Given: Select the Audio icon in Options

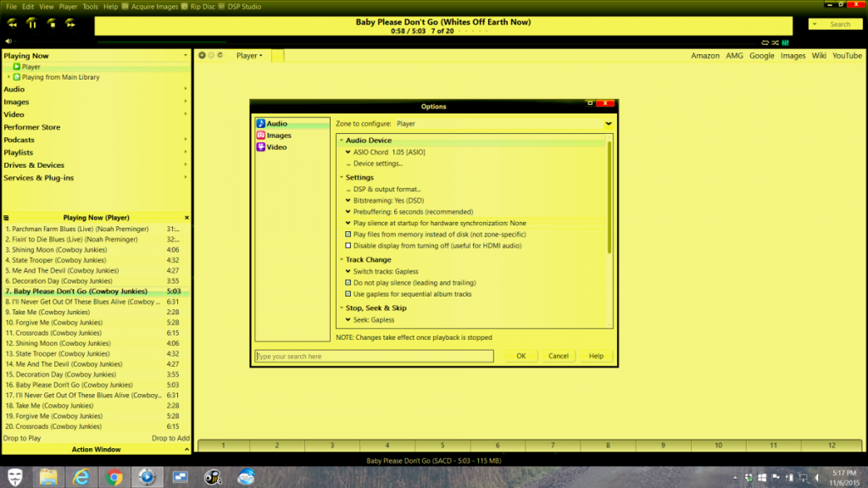Looking at the screenshot, I should pyautogui.click(x=261, y=124).
